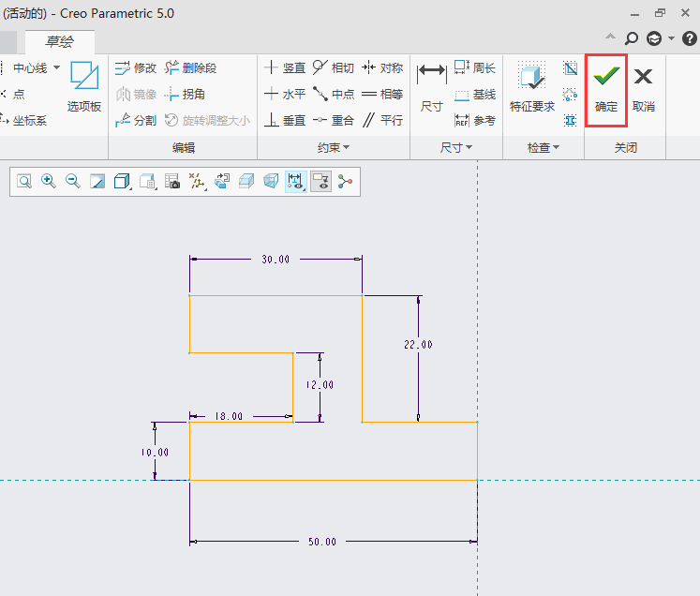Apply the 相切 tangent constraint
This screenshot has height=596, width=700.
click(x=333, y=67)
